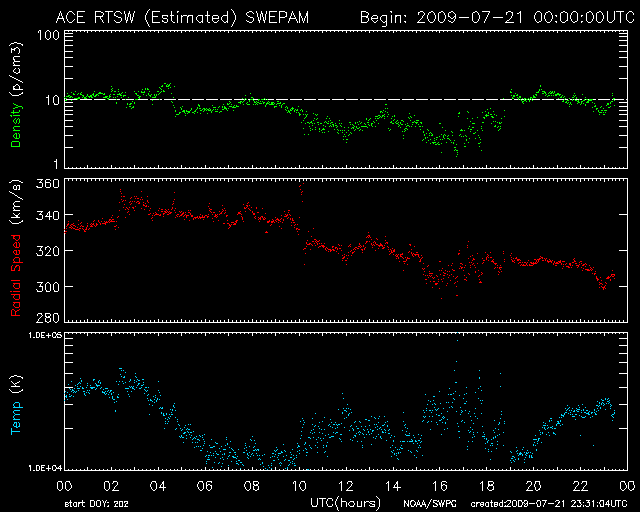Screen dimensions: 640x512
Task: Click the hour label '12' on time axis
Action: click(346, 486)
